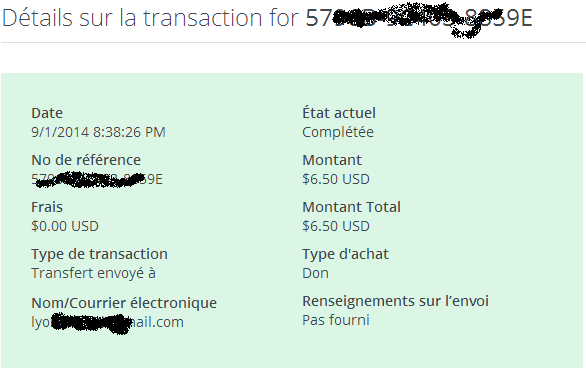Click the transaction details page heading
This screenshot has width=586, height=368.
point(267,19)
